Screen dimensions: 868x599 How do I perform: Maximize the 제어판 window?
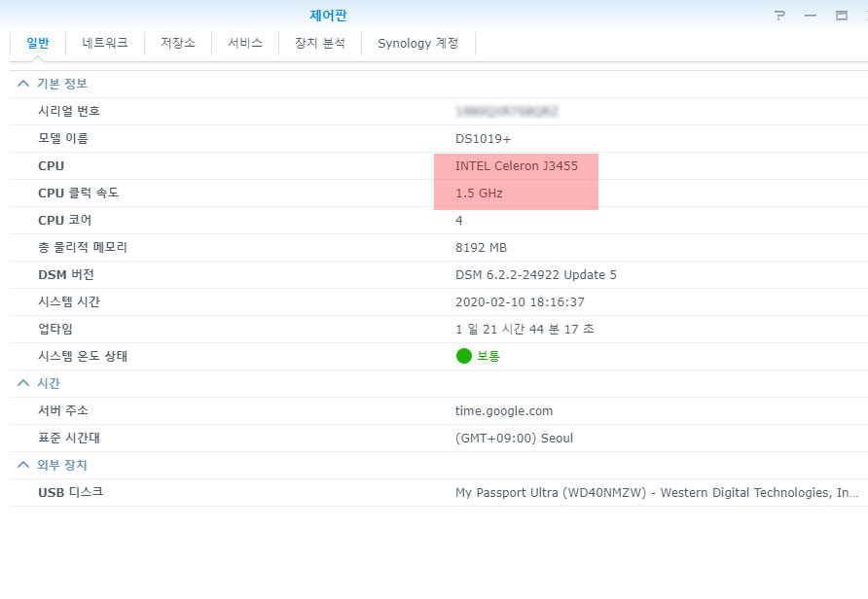point(842,16)
